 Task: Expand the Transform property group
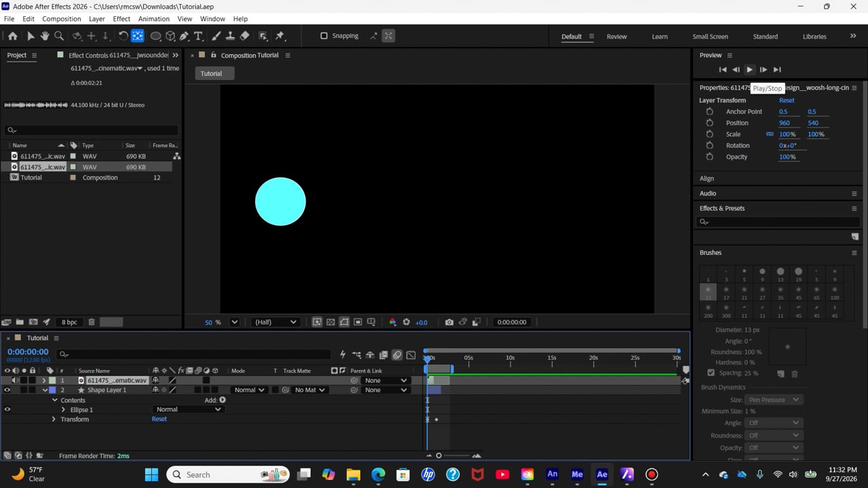click(x=54, y=419)
